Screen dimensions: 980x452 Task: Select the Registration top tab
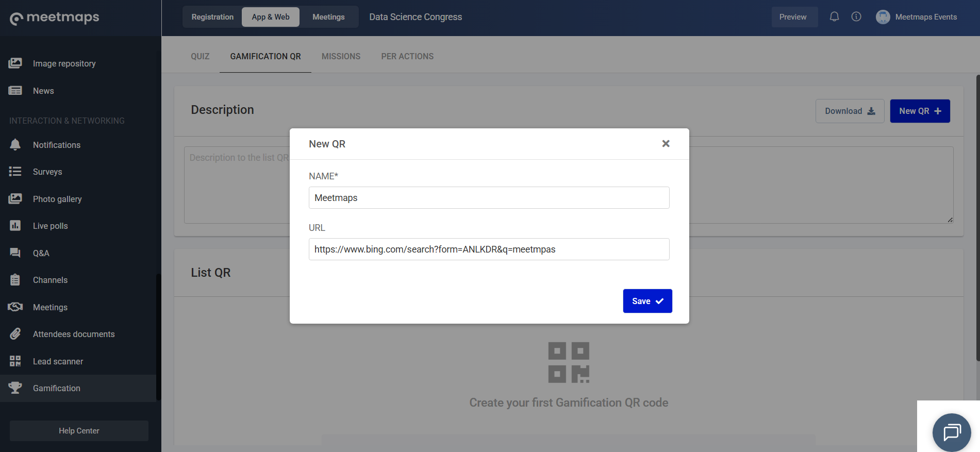coord(212,17)
